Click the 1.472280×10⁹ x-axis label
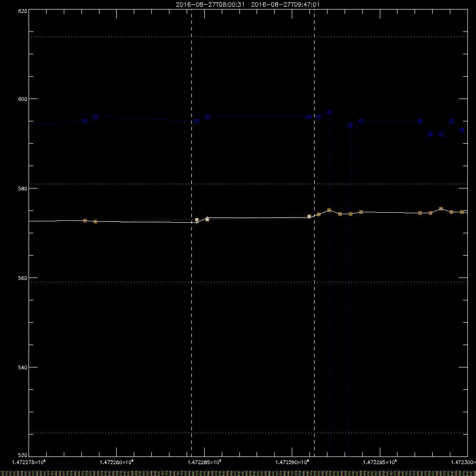This screenshot has width=476, height=476. coord(117,462)
